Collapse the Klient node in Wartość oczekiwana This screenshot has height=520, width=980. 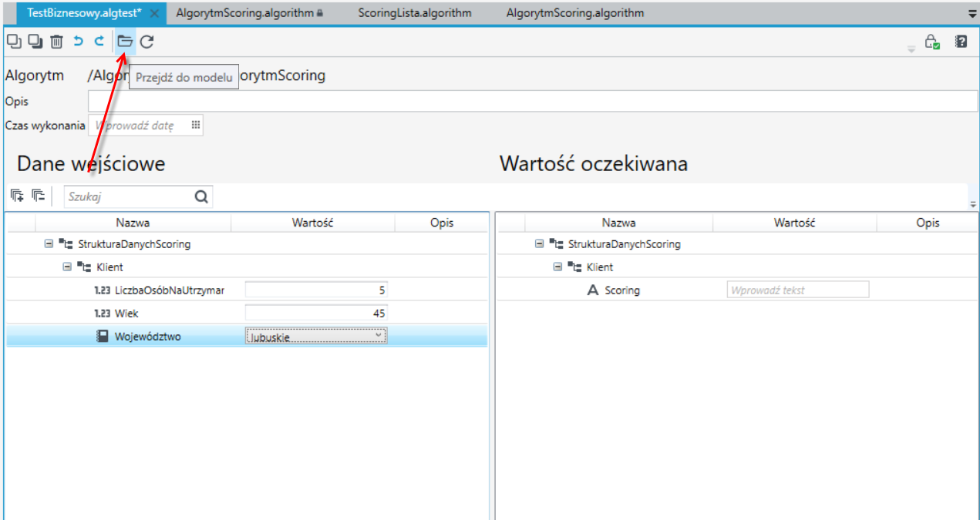coord(557,267)
